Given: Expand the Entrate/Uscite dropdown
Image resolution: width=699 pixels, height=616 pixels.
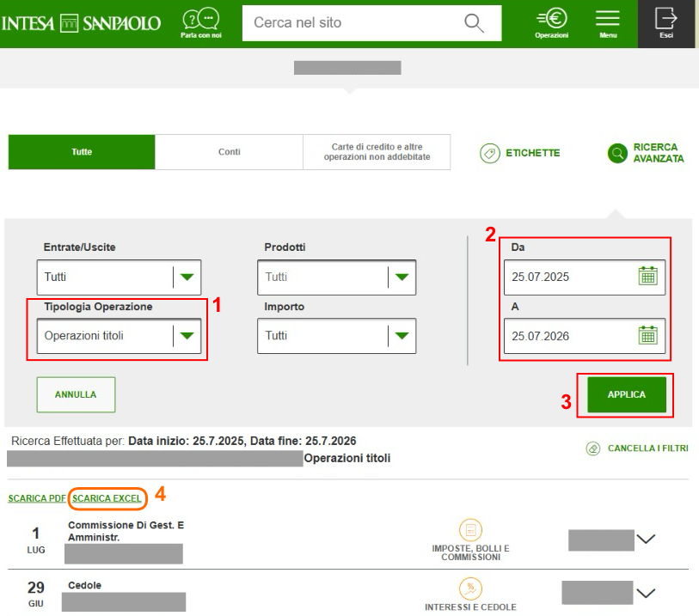Looking at the screenshot, I should [x=119, y=278].
